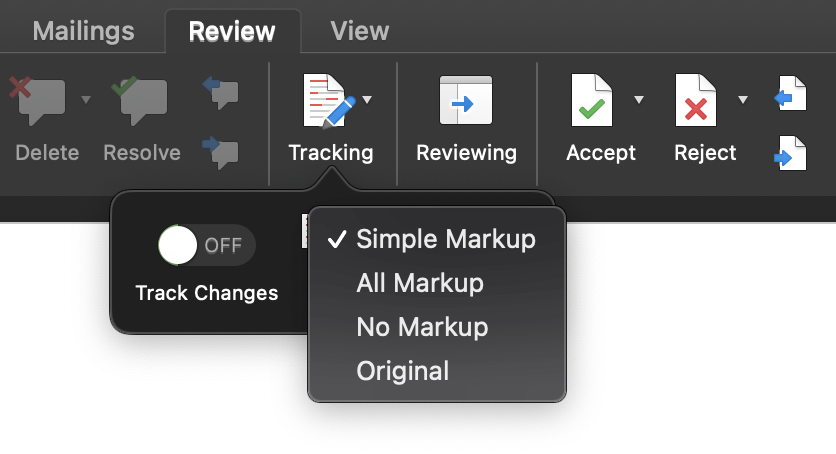Switch to the Mailings tab
This screenshot has height=454, width=836.
tap(82, 30)
